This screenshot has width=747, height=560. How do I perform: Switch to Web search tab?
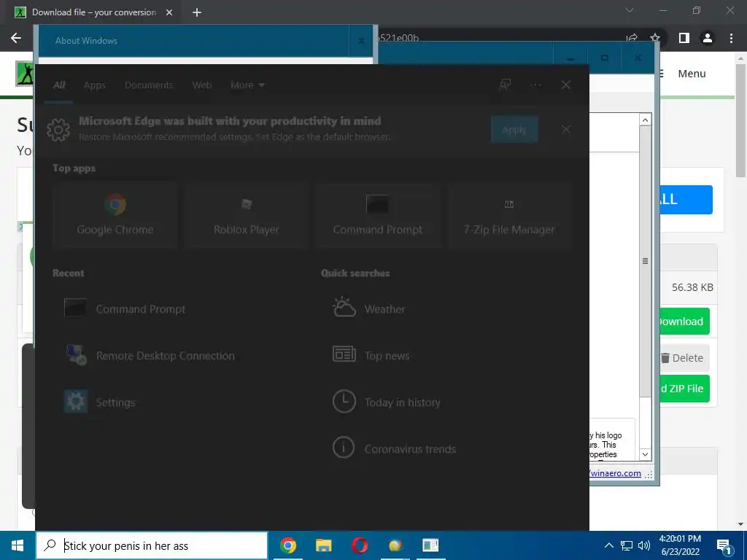pyautogui.click(x=202, y=85)
